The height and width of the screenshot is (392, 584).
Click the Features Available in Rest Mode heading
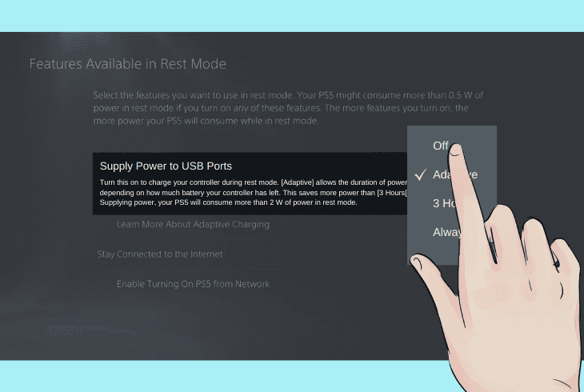tap(128, 64)
